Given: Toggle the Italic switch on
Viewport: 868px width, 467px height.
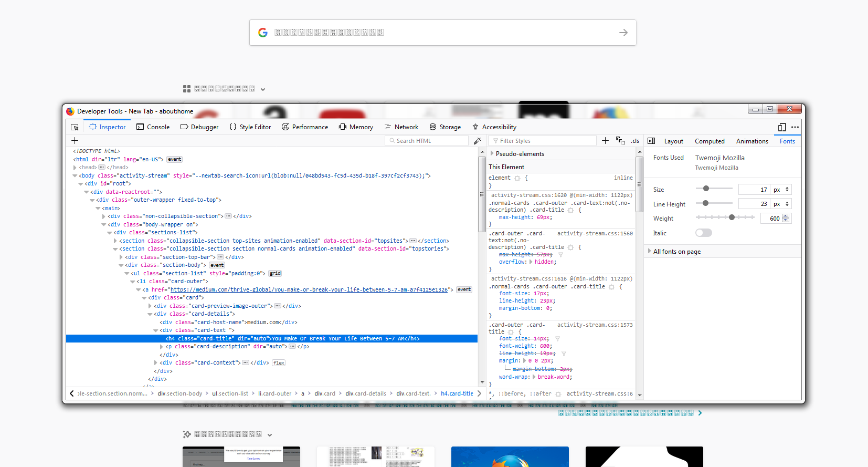Looking at the screenshot, I should point(704,233).
